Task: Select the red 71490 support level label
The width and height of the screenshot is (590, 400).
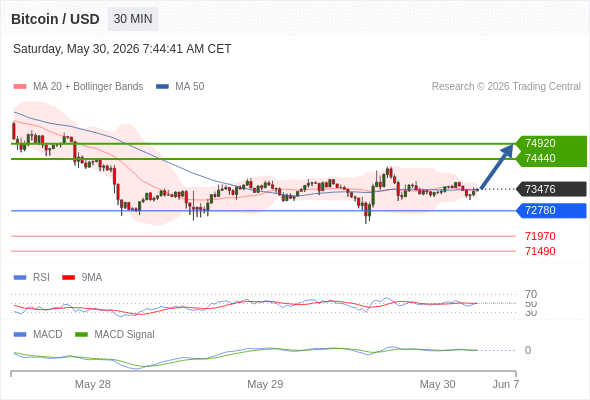Action: pos(540,251)
